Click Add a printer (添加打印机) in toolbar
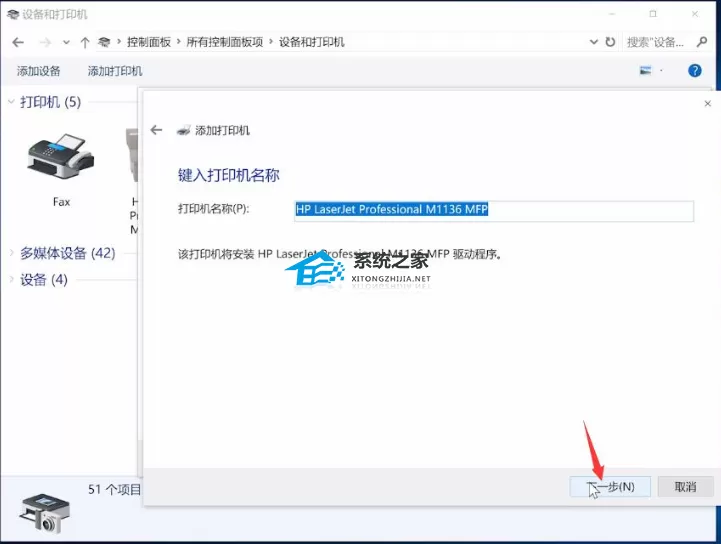721x544 pixels. pos(115,71)
